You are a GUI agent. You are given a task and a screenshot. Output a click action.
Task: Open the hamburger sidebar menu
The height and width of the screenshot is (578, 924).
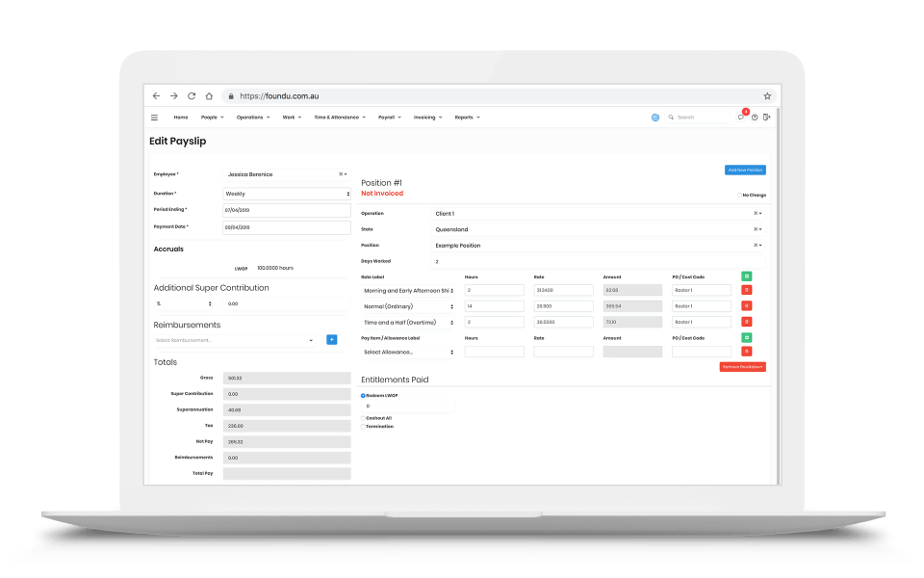tap(154, 118)
